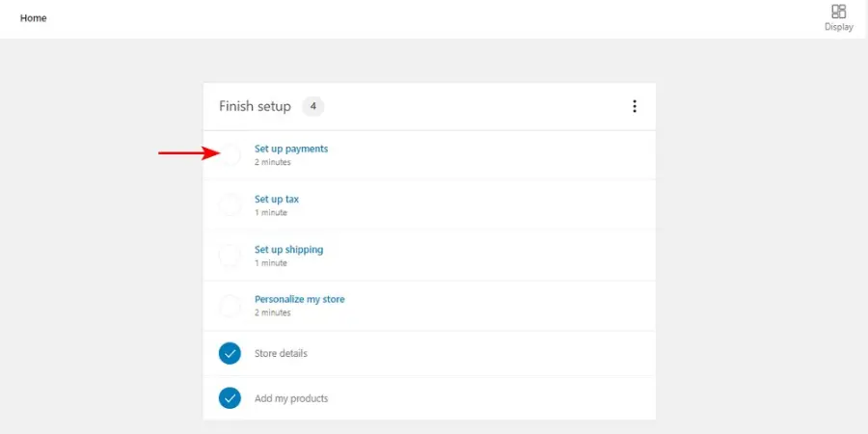Open the Set up tax task

[277, 200]
